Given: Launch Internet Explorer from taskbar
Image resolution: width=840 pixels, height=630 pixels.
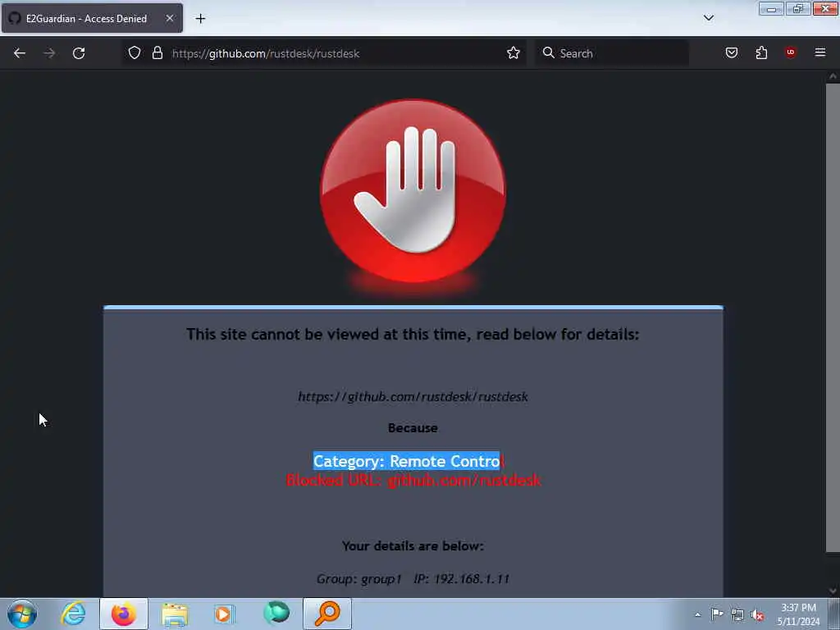Looking at the screenshot, I should pyautogui.click(x=73, y=614).
